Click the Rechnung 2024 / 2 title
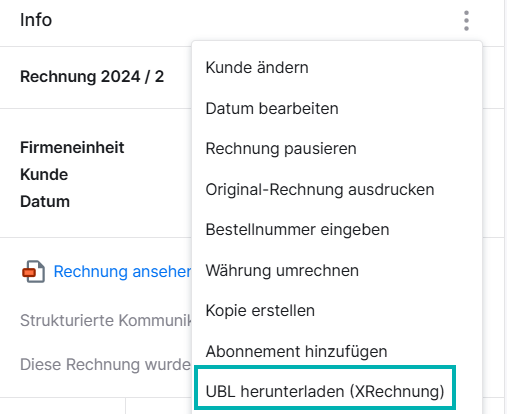This screenshot has width=507, height=414. 92,77
